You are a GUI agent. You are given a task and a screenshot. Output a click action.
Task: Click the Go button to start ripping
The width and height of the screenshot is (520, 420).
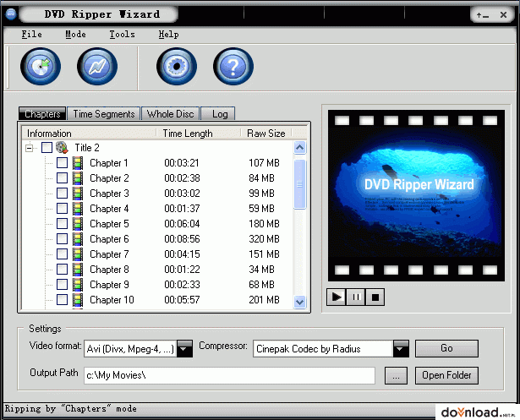coord(446,348)
